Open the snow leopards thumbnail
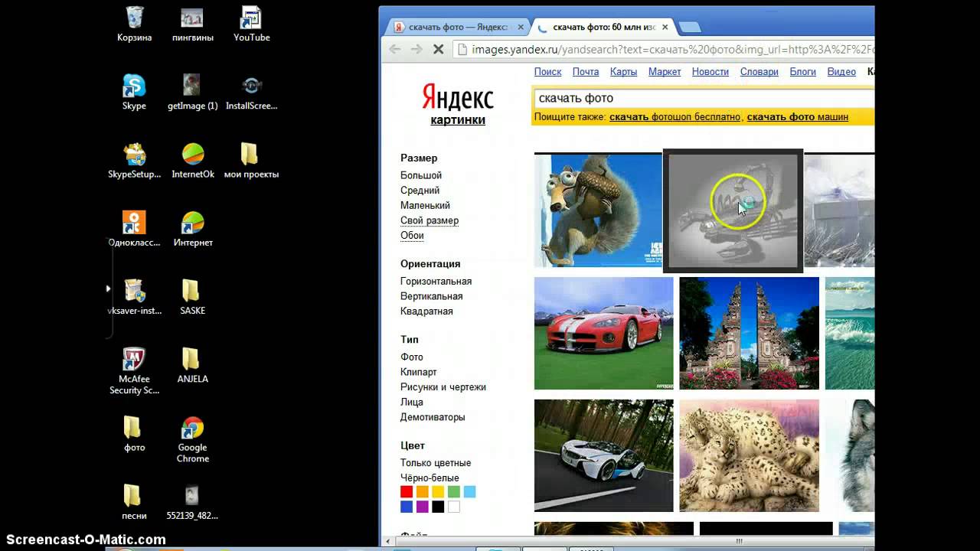This screenshot has height=551, width=980. tap(749, 455)
